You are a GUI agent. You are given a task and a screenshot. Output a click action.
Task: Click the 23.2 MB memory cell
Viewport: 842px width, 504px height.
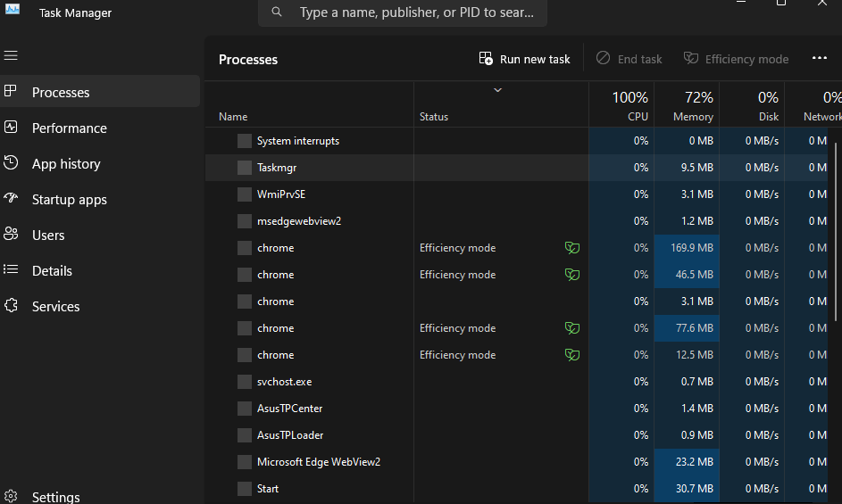click(x=687, y=462)
